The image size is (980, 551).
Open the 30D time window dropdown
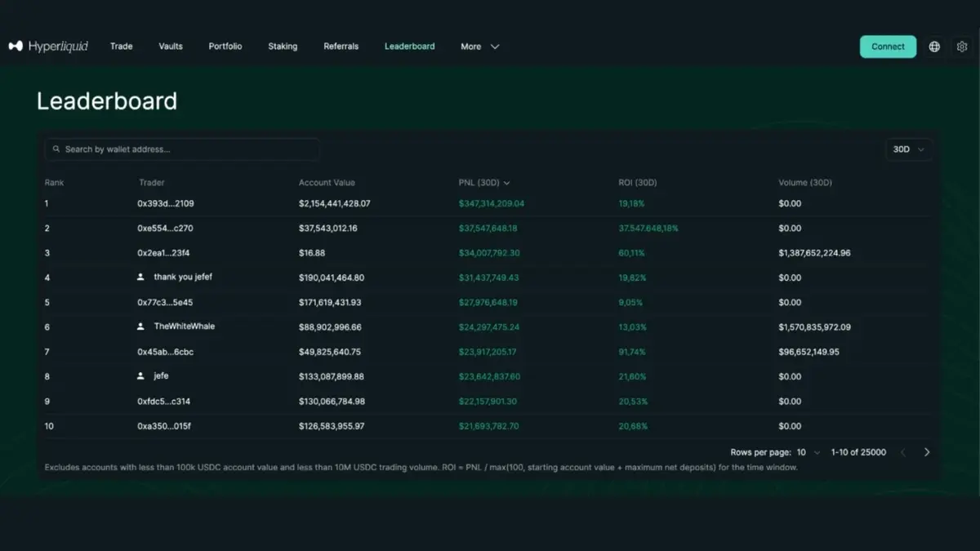(x=908, y=149)
